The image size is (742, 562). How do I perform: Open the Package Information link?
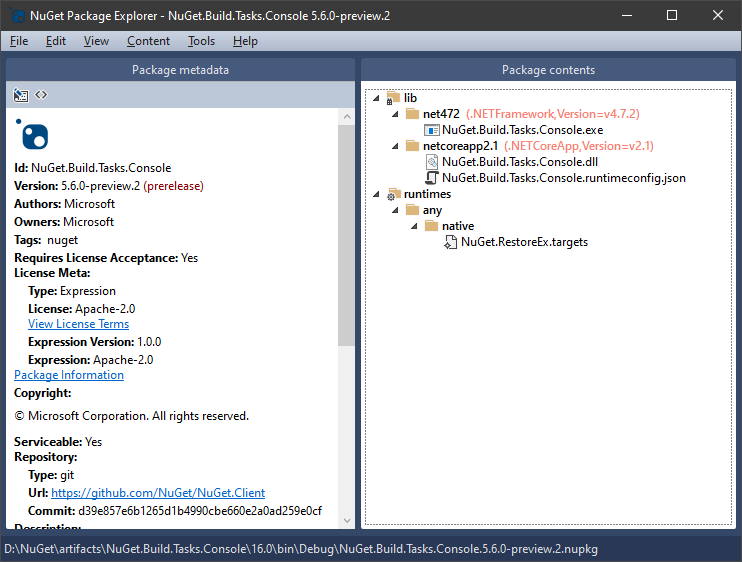69,375
